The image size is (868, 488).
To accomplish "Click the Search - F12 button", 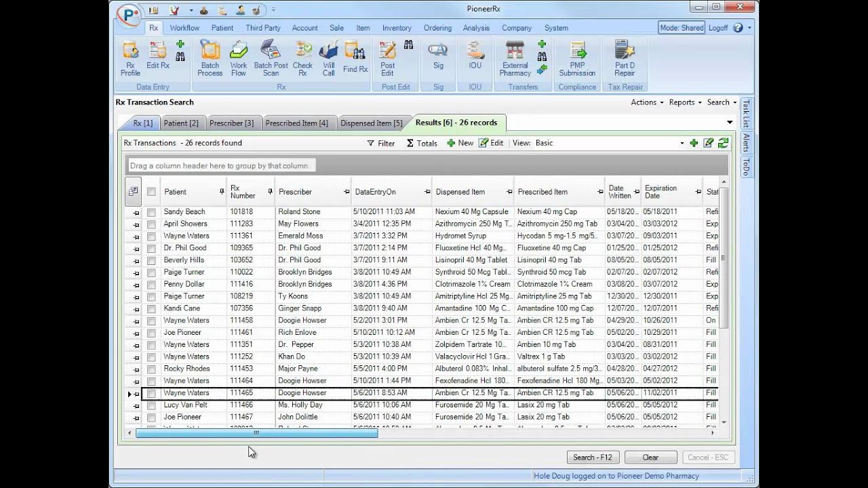I will coord(593,457).
